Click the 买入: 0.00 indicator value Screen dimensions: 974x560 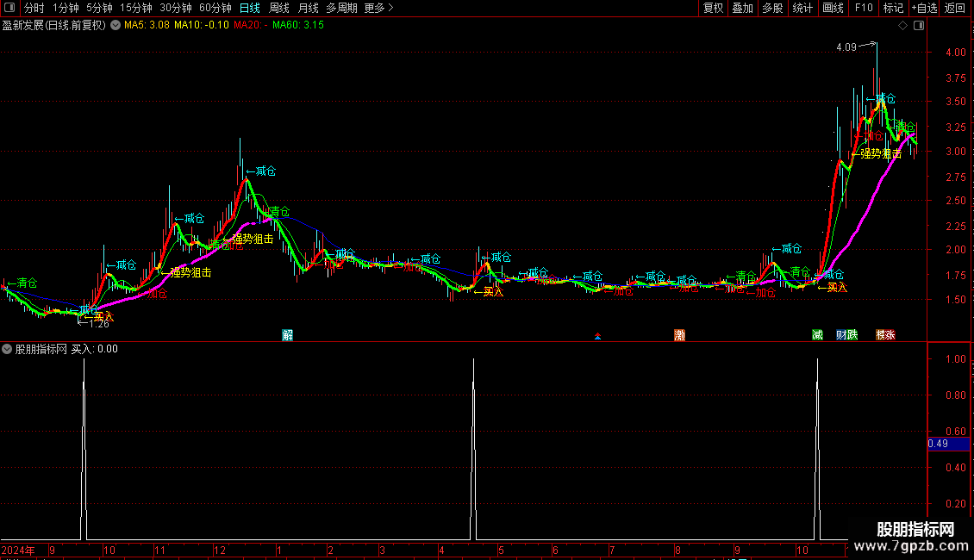click(x=95, y=349)
